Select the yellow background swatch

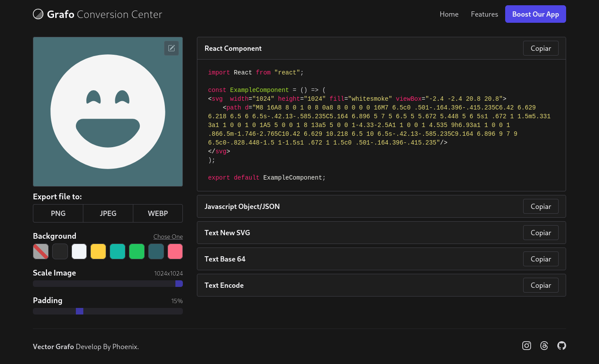(x=98, y=251)
